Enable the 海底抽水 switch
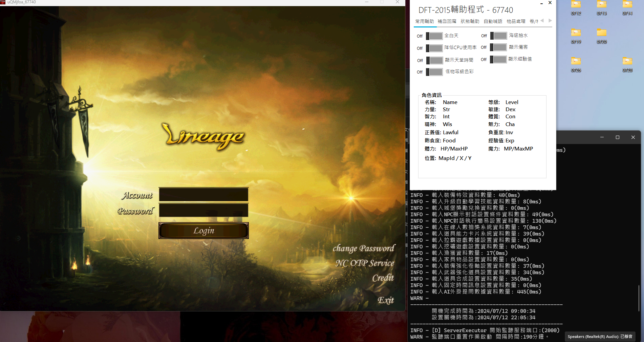 pos(499,36)
